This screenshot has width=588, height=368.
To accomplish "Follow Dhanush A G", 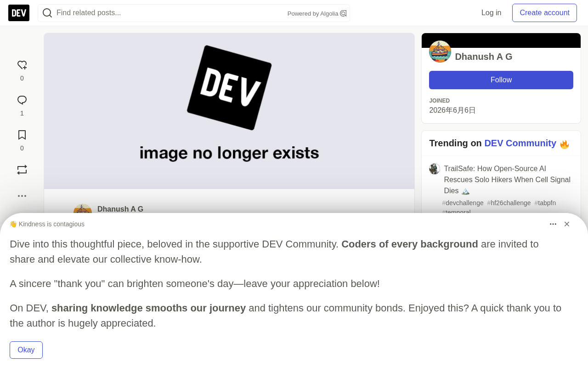I will (x=501, y=80).
